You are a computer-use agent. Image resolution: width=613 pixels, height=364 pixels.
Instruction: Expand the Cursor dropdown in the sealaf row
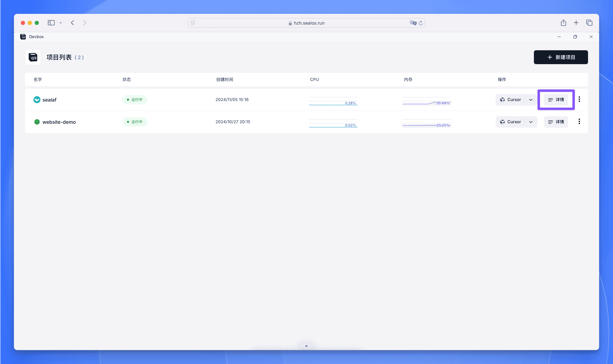[x=531, y=100]
